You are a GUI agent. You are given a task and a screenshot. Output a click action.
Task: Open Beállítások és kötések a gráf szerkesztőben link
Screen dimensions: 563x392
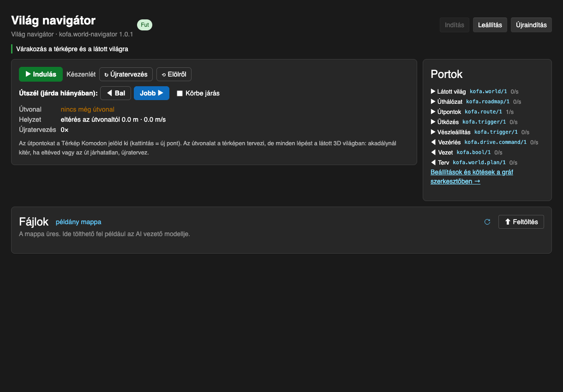tap(472, 177)
